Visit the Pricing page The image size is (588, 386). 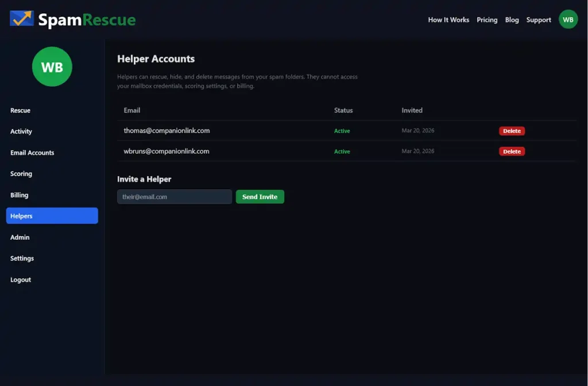pyautogui.click(x=487, y=20)
